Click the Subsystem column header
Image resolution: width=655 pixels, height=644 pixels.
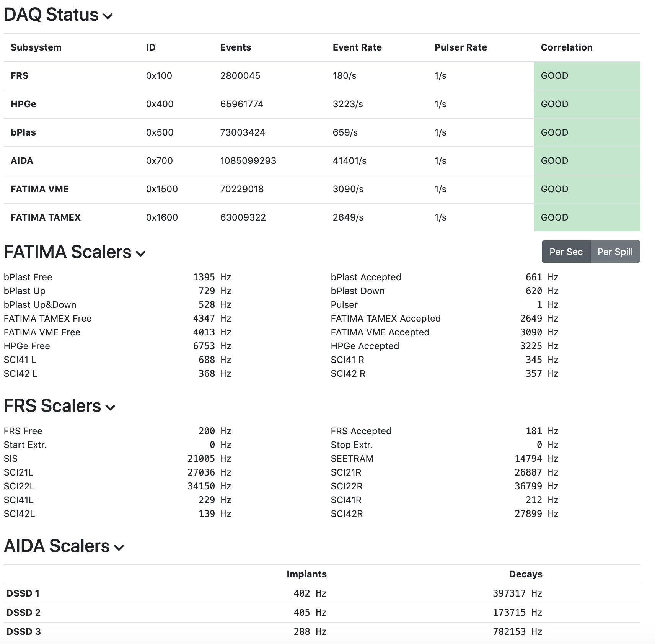click(x=36, y=47)
